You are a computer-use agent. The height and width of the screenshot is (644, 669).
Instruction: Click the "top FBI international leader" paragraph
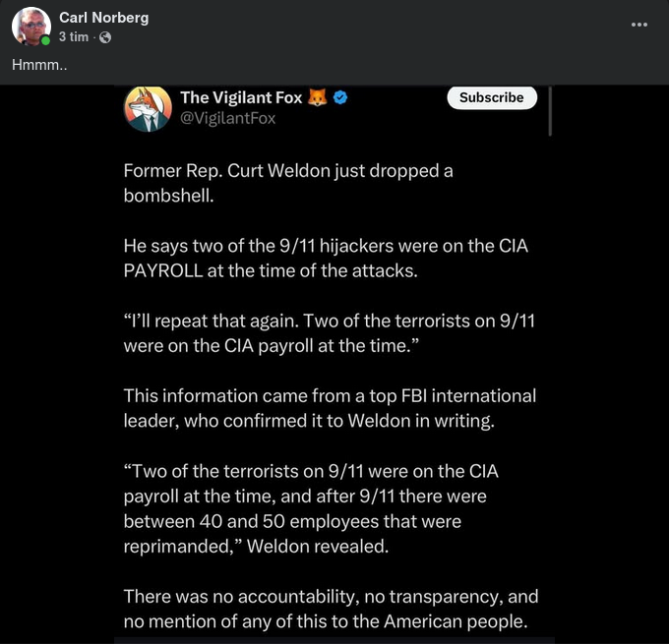(329, 408)
